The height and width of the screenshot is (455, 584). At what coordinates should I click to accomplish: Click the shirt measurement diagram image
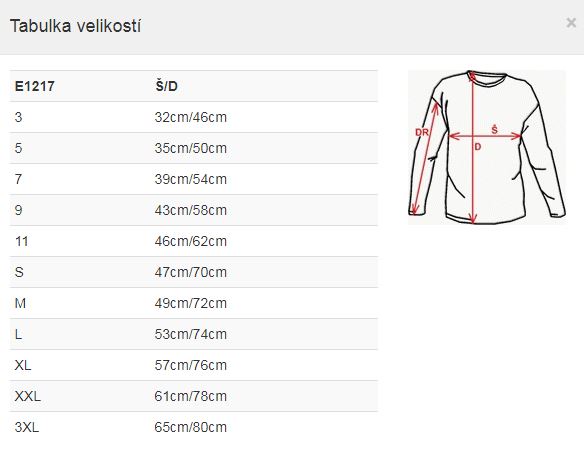[x=487, y=147]
